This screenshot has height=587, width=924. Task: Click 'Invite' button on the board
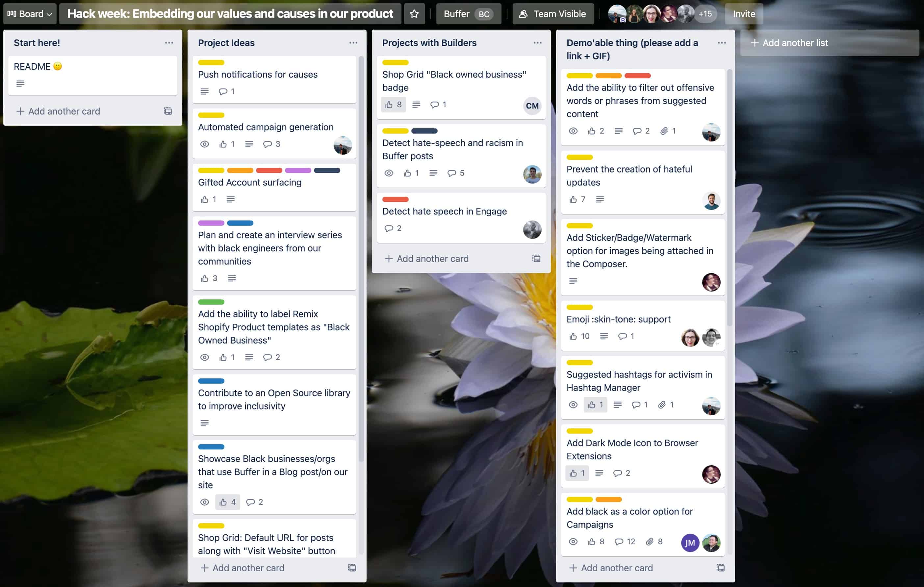point(743,13)
